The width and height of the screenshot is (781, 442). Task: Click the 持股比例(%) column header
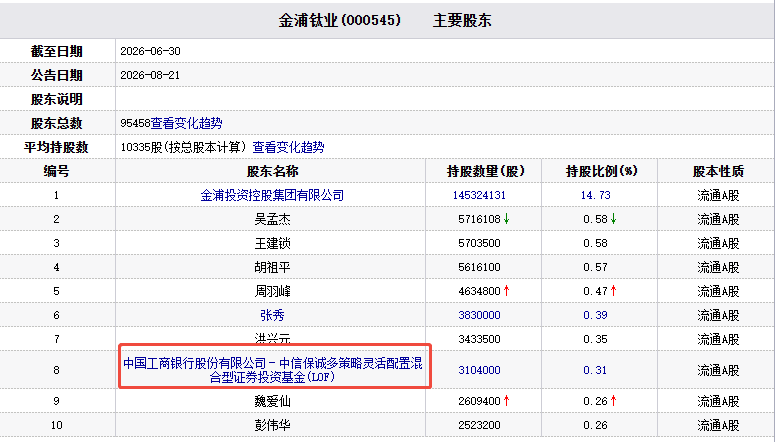pos(601,171)
